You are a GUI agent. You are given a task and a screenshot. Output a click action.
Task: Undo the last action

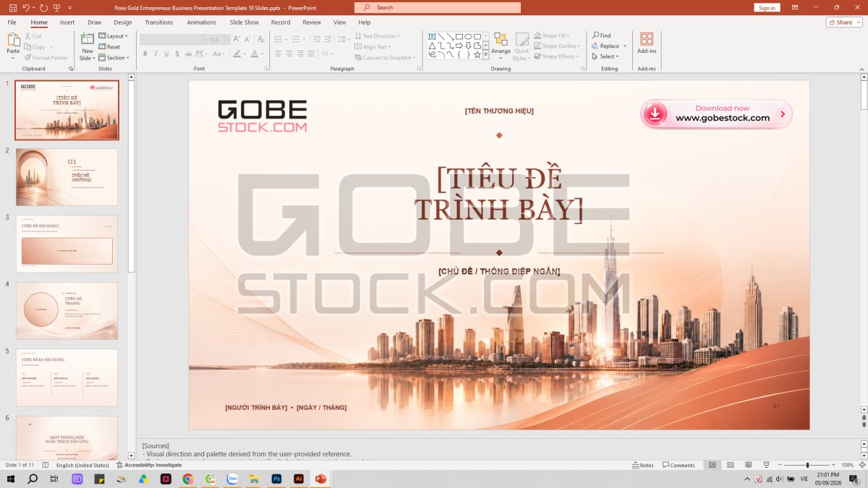[x=25, y=7]
